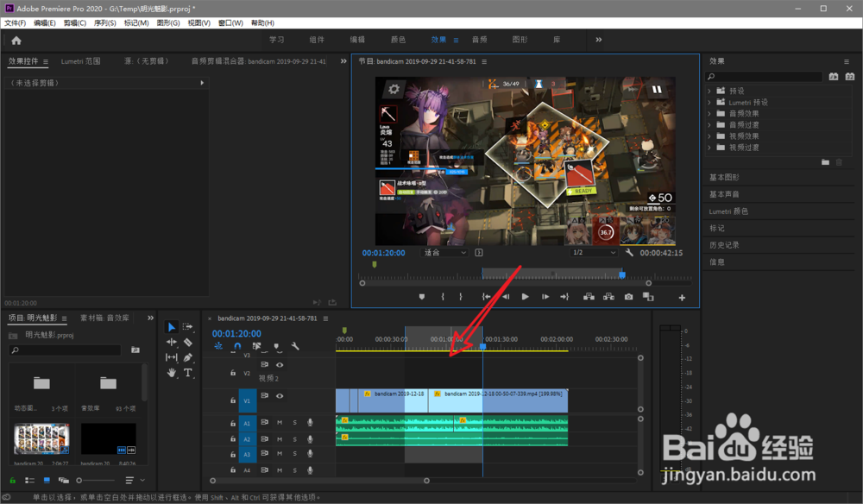Screen dimensions: 863x504
Task: Toggle timeline snapping magnet
Action: [x=237, y=346]
